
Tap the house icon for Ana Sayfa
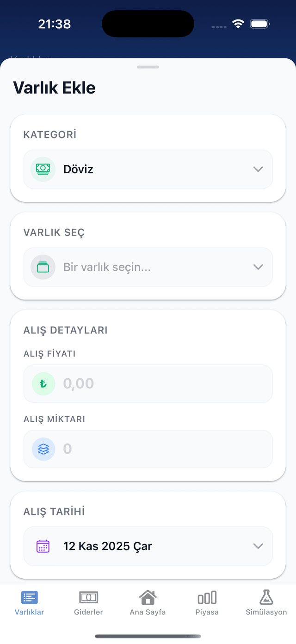click(147, 597)
